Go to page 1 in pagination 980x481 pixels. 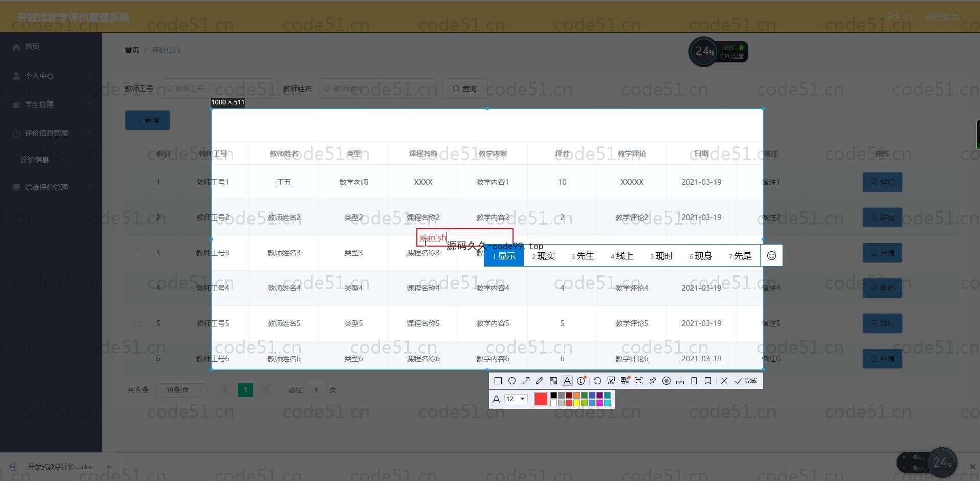(246, 390)
